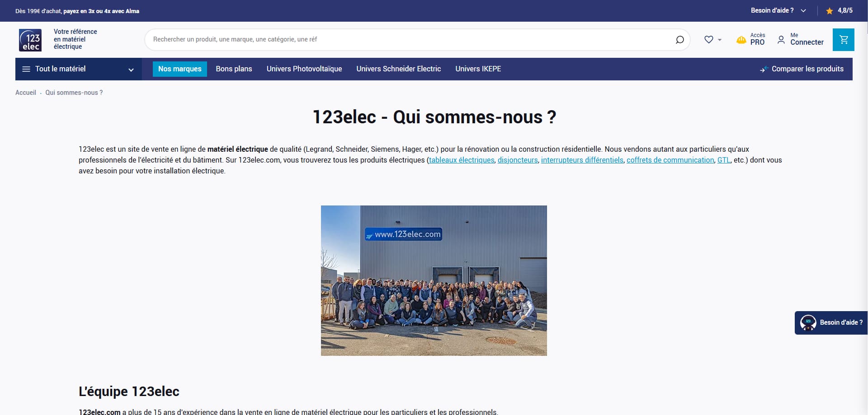Click the 123elec logo
This screenshot has width=868, height=415.
coord(30,40)
